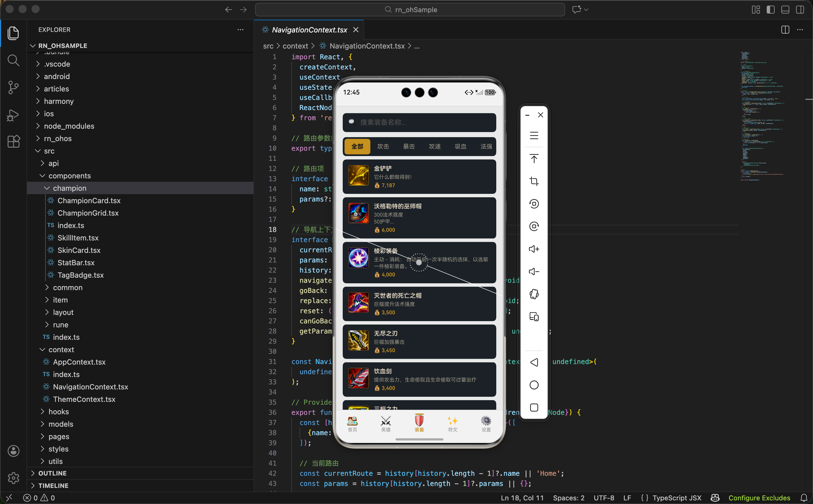The image size is (813, 504).
Task: Toggle bottom panel visibility
Action: (x=785, y=10)
